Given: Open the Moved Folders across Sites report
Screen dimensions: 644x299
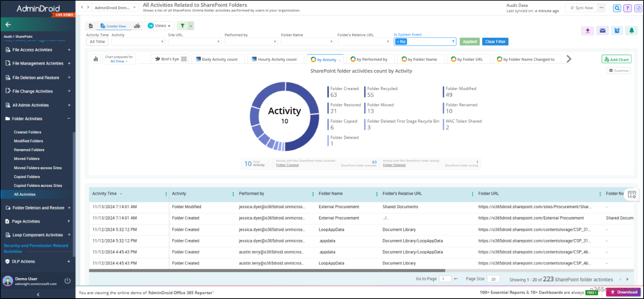Looking at the screenshot, I should [38, 168].
